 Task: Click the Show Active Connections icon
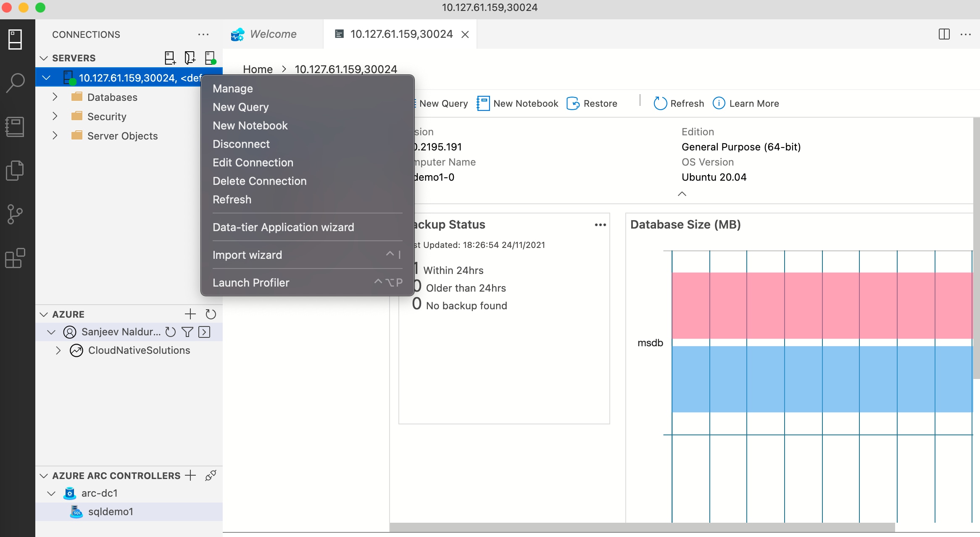(x=210, y=58)
